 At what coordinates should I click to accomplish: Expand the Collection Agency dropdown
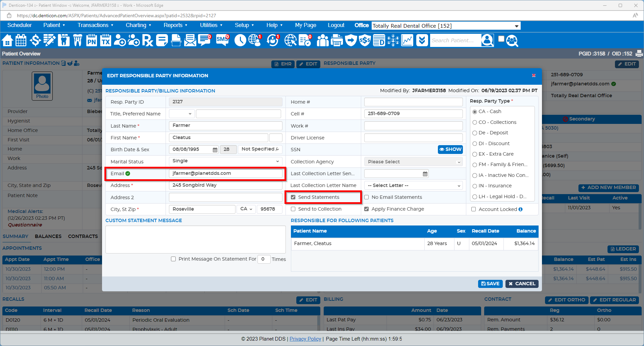pyautogui.click(x=414, y=162)
